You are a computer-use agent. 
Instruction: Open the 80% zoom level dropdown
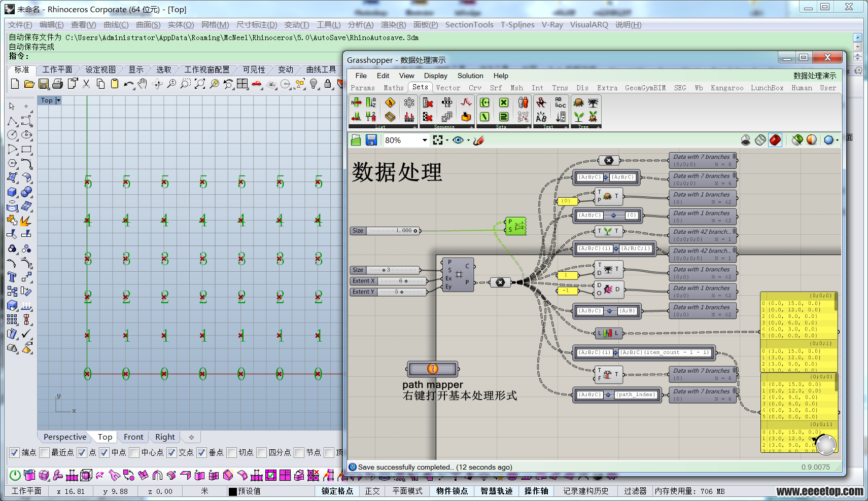425,140
